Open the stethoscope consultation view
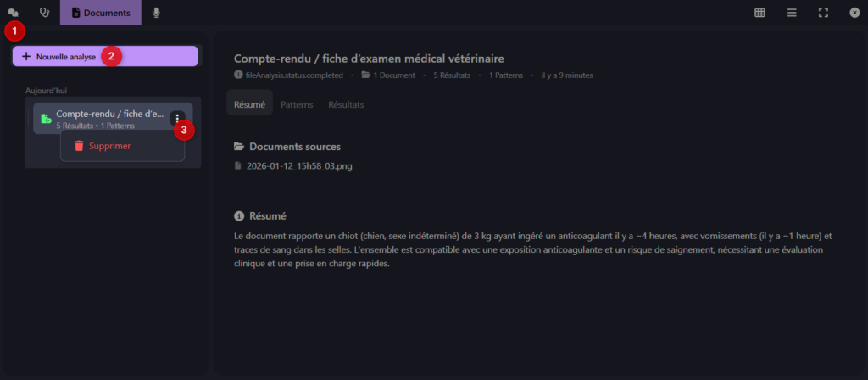 (x=44, y=13)
